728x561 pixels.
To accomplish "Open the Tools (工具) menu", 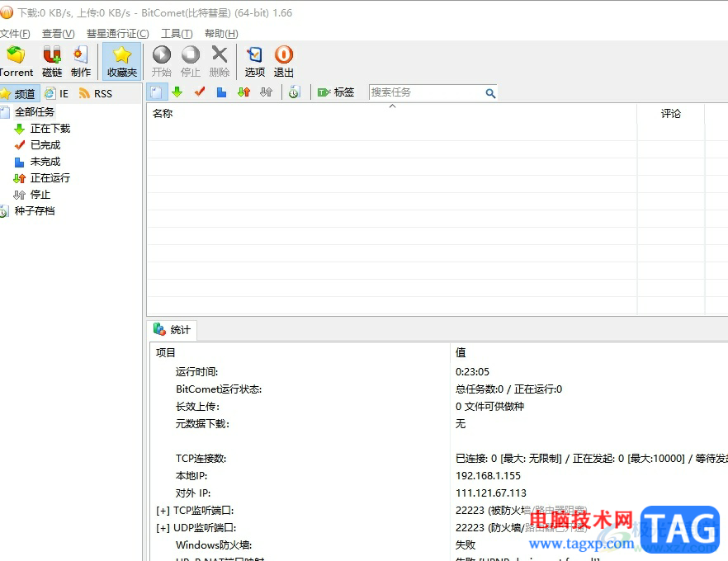I will pos(177,34).
